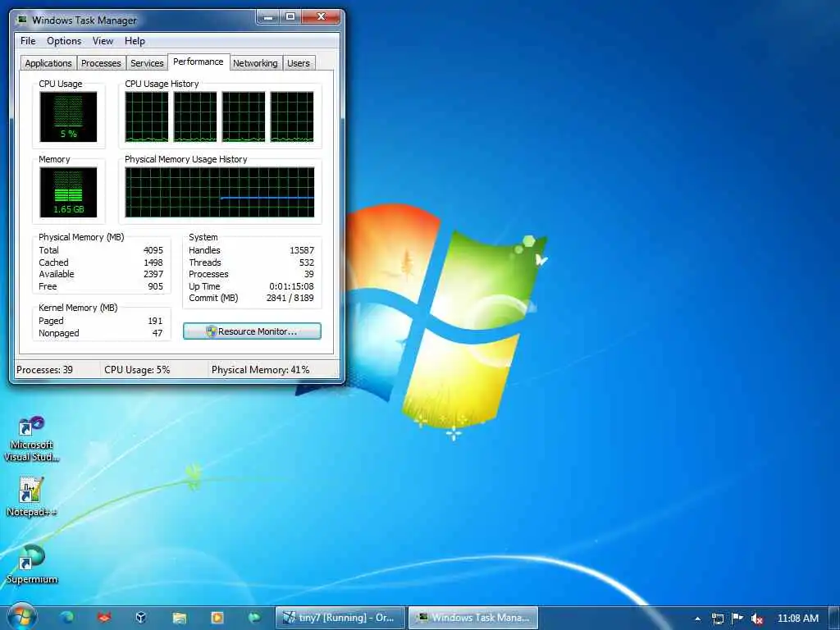
Task: Click the Show desktop strip
Action: 834,619
